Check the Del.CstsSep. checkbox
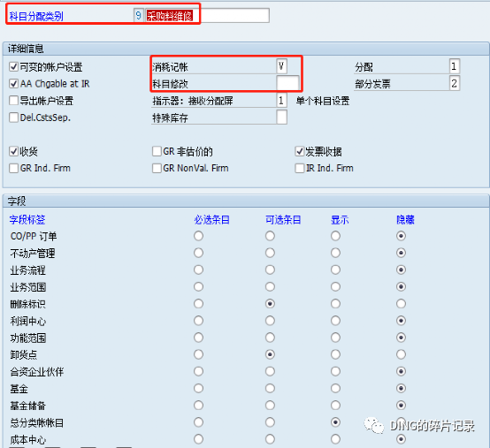Viewport: 490px width, 448px height. 13,118
